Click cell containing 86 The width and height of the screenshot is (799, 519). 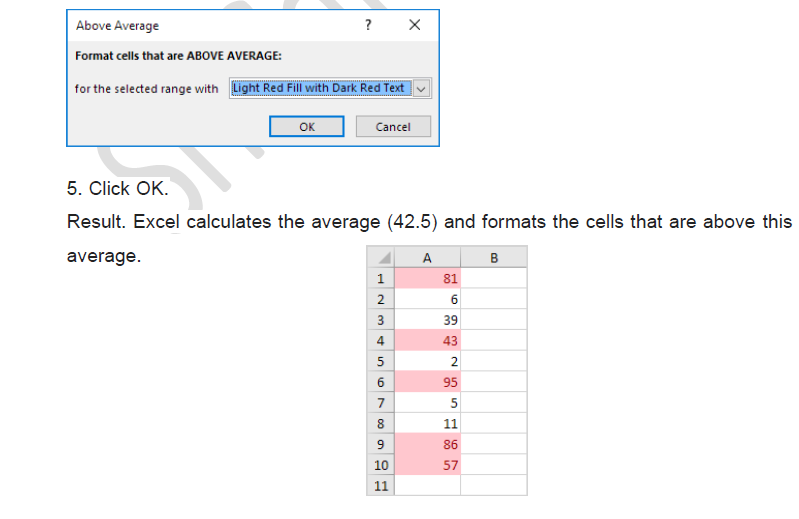427,444
